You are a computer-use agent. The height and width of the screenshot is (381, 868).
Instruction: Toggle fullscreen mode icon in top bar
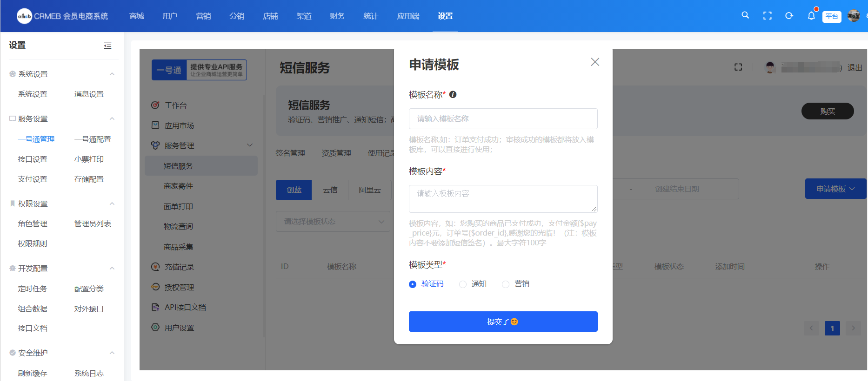click(767, 16)
